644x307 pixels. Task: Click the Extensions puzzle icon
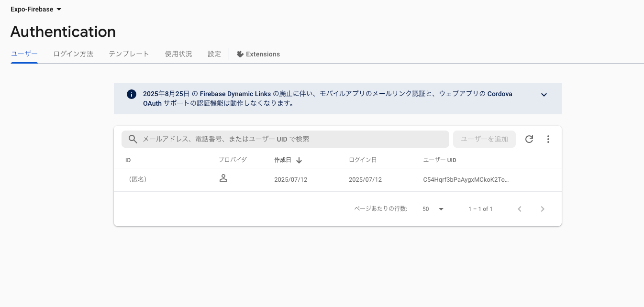click(240, 54)
